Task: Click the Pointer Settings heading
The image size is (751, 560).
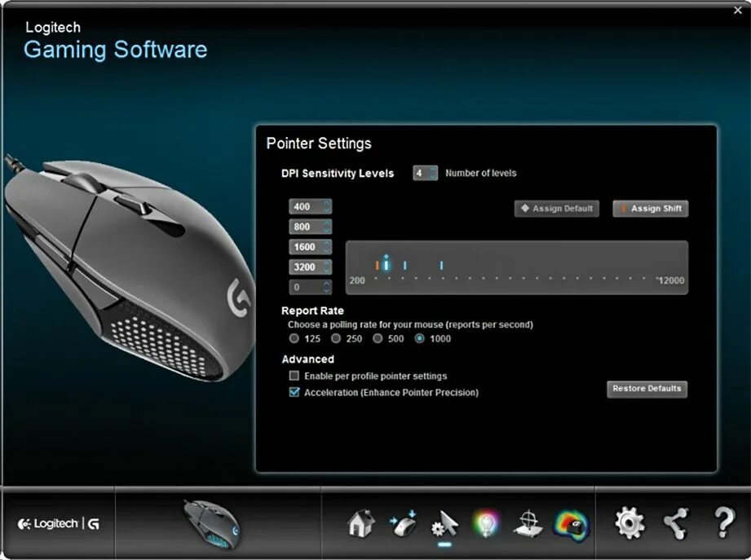Action: [319, 143]
